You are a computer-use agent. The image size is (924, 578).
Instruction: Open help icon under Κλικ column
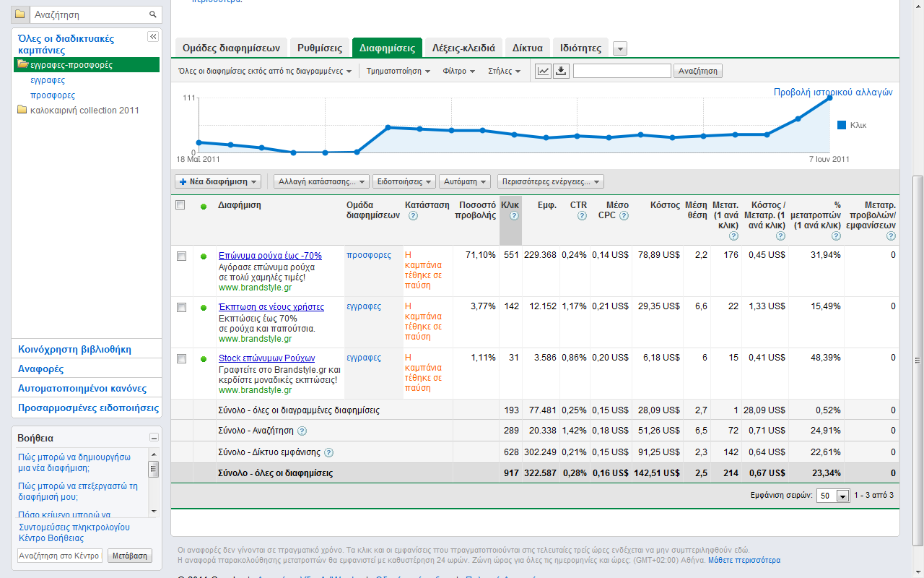coord(514,215)
